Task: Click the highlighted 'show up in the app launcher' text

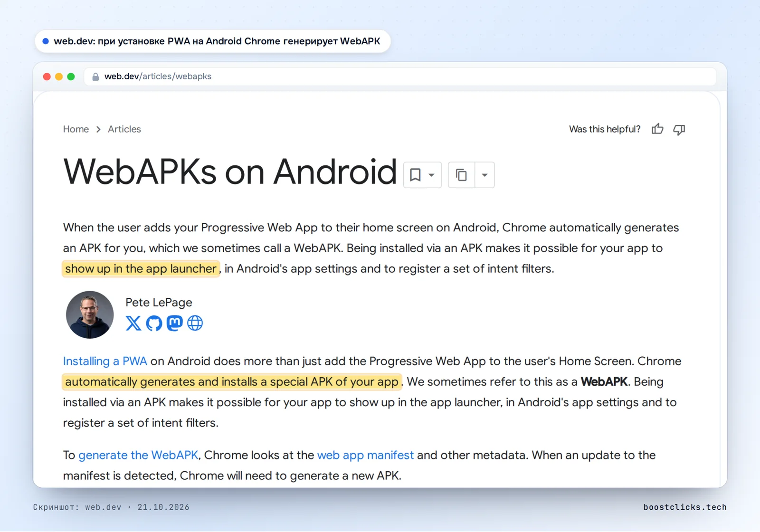Action: (141, 268)
